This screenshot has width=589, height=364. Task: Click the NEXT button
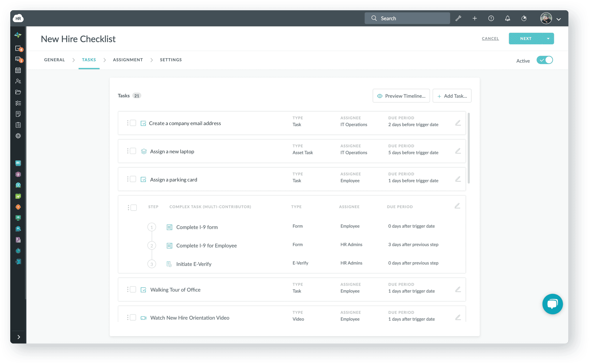(526, 39)
